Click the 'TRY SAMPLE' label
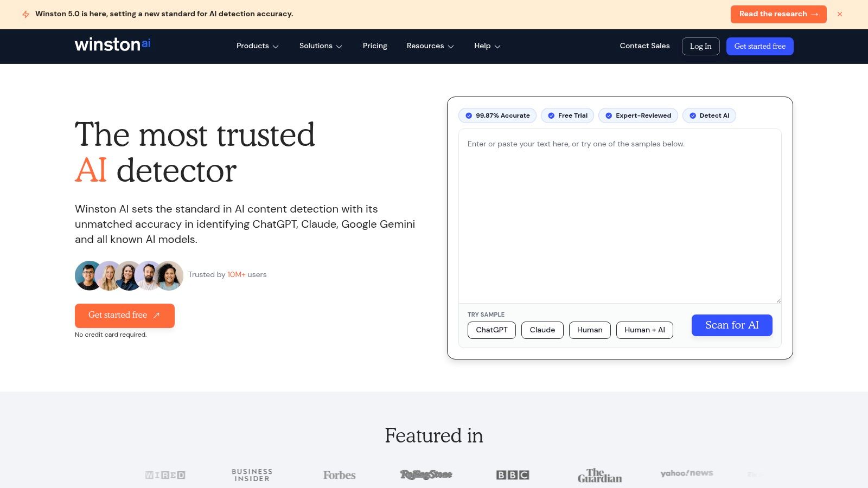 pos(486,314)
